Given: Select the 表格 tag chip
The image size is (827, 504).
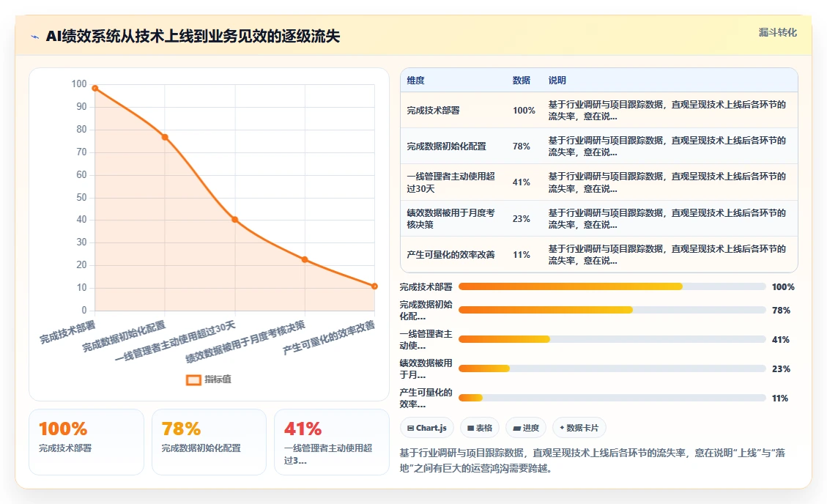Looking at the screenshot, I should (x=480, y=428).
